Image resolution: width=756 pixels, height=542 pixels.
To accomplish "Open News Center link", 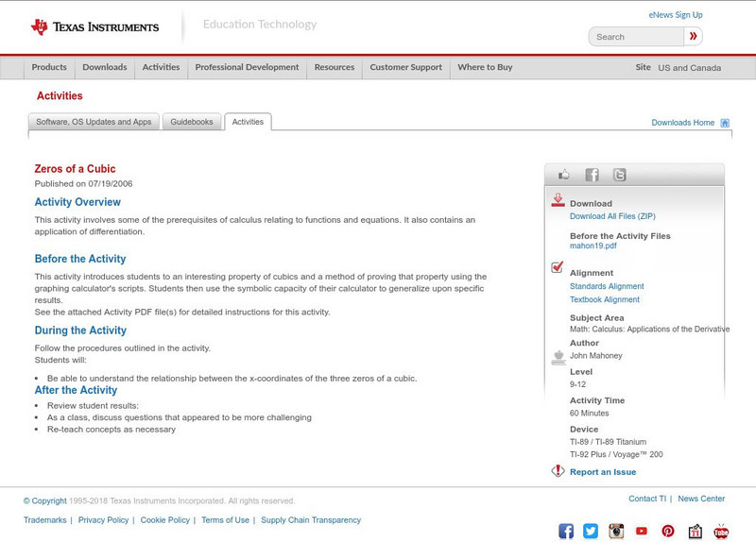I will [701, 499].
